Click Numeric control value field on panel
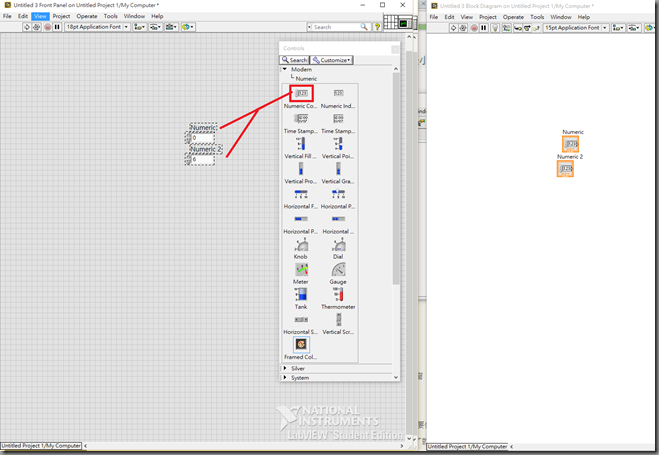Image resolution: width=659 pixels, height=455 pixels. [203, 138]
